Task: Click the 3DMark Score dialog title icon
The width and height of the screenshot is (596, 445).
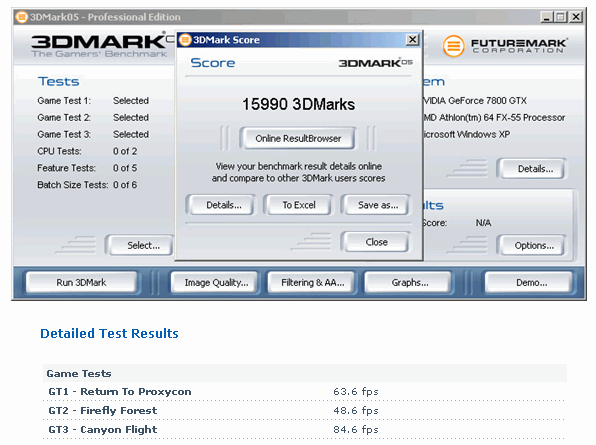Action: 185,40
